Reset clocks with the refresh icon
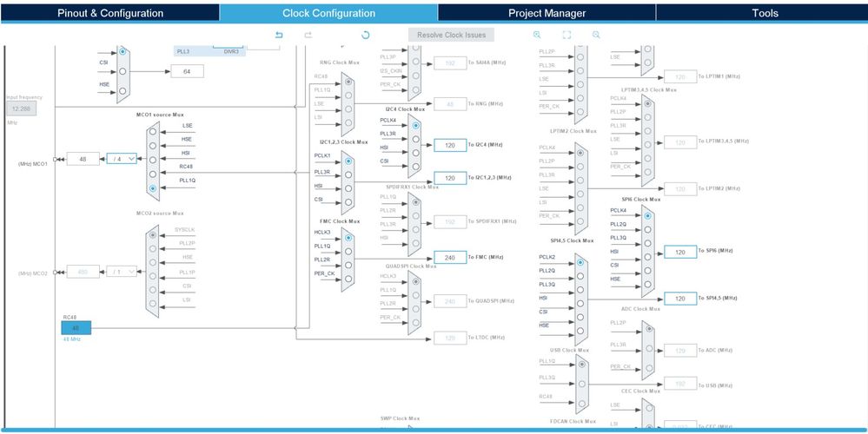868x434 pixels. pos(365,35)
